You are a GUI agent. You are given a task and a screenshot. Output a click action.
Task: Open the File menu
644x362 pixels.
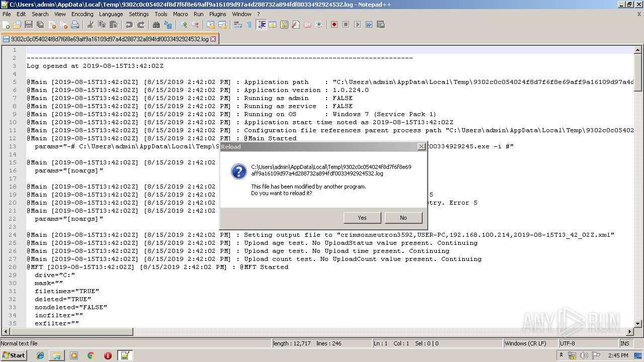coord(7,14)
